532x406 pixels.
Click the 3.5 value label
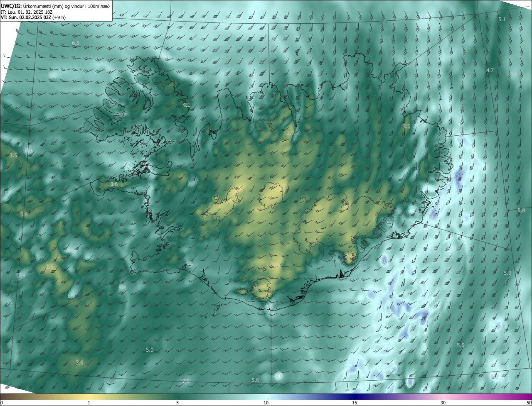click(13, 156)
